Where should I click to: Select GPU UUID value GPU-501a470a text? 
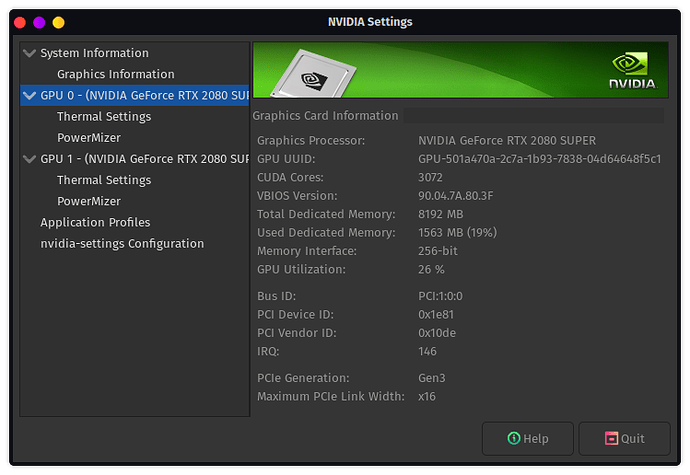tap(540, 159)
